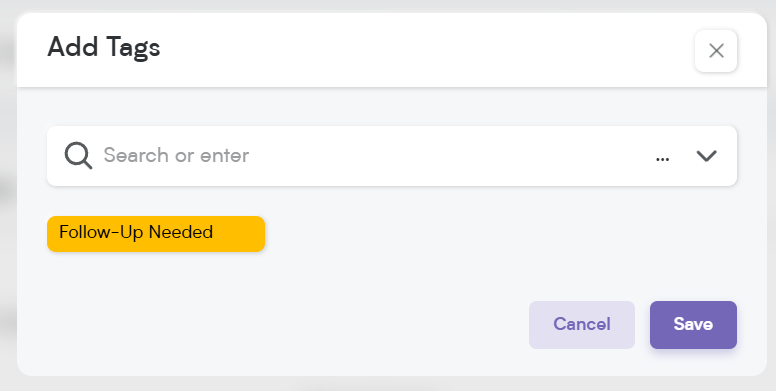Expand the tag dropdown chevron
Screen dimensions: 776x391
(x=706, y=156)
